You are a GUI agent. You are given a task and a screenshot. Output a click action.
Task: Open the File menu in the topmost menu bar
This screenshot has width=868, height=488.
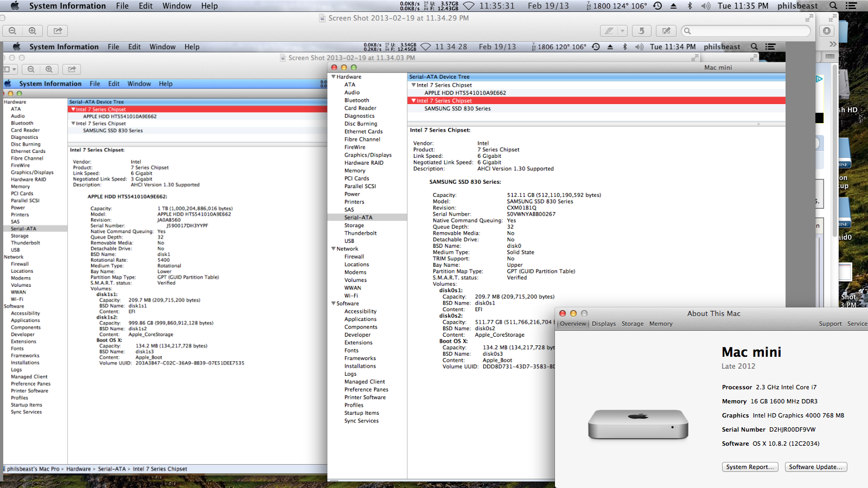click(x=122, y=6)
